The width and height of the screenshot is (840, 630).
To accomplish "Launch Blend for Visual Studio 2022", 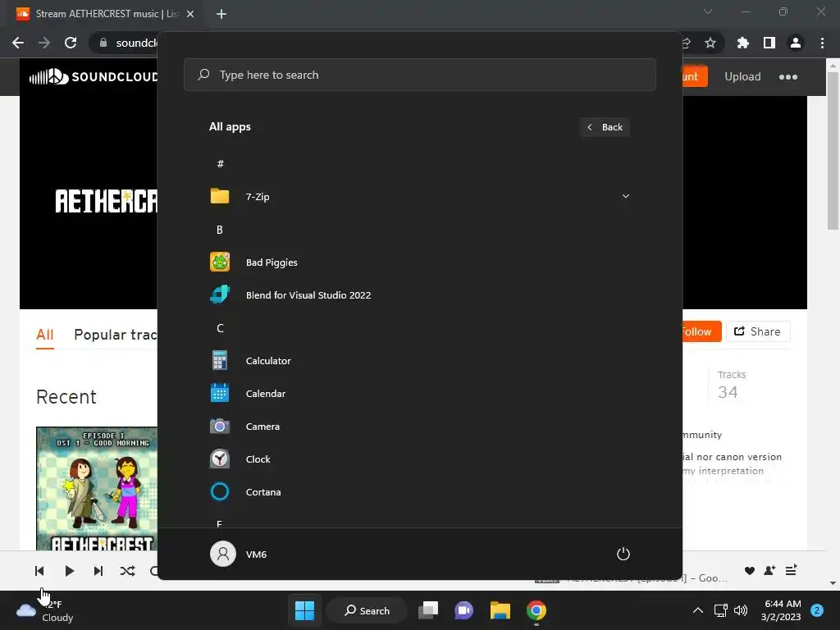I will pos(419,295).
